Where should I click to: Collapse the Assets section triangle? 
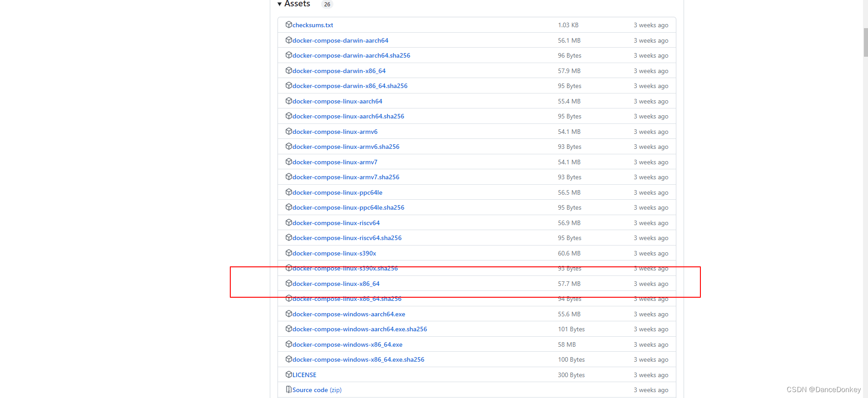point(279,4)
